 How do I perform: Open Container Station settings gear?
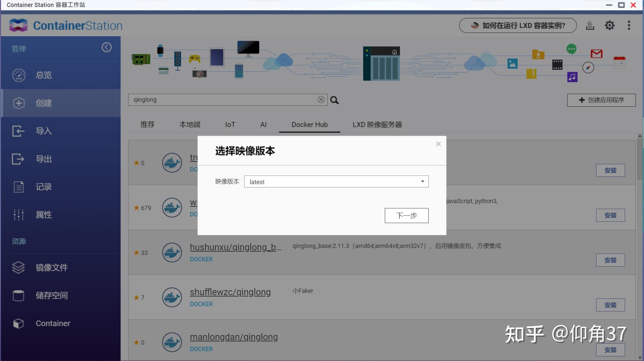coord(610,25)
